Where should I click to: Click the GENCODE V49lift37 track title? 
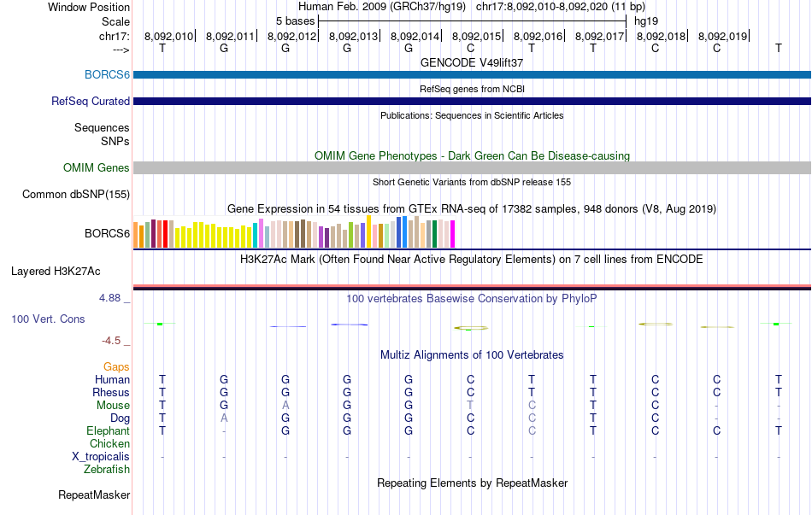coord(472,62)
